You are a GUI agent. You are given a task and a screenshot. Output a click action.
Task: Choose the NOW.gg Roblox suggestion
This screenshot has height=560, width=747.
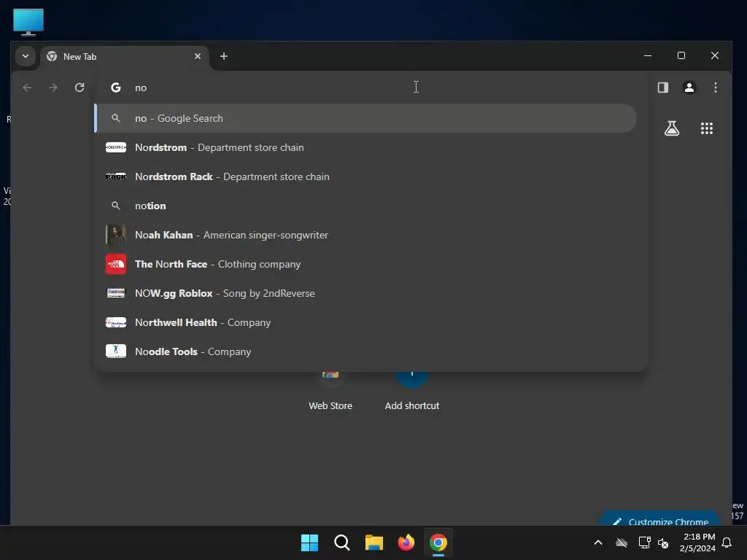pyautogui.click(x=365, y=293)
